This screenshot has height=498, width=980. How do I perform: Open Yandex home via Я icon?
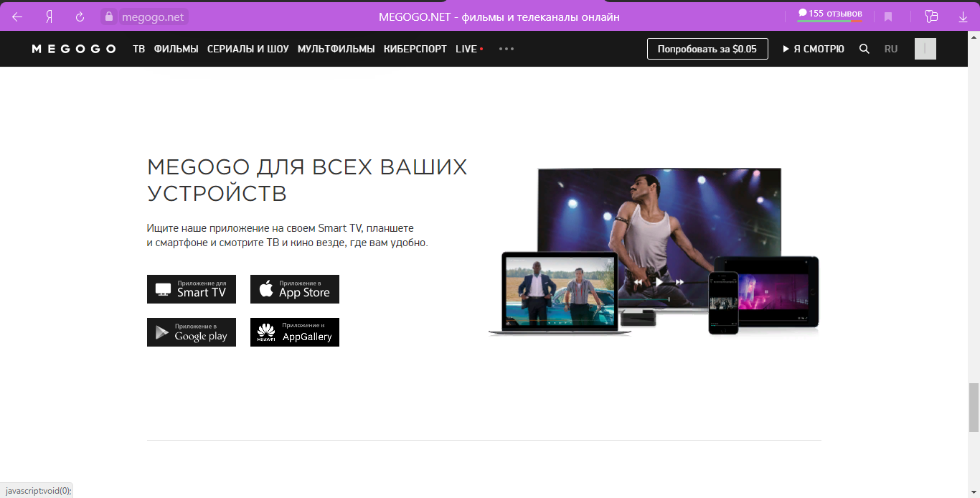point(49,17)
